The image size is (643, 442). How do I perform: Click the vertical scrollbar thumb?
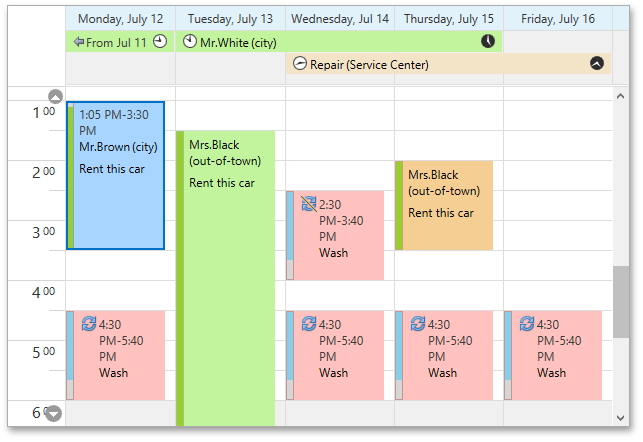point(621,302)
